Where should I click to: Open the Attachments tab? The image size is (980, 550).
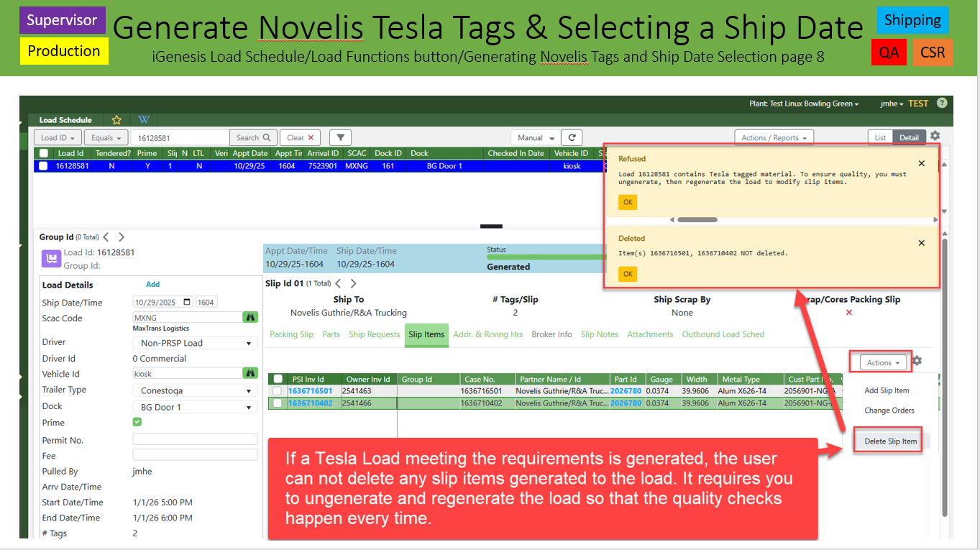(650, 334)
